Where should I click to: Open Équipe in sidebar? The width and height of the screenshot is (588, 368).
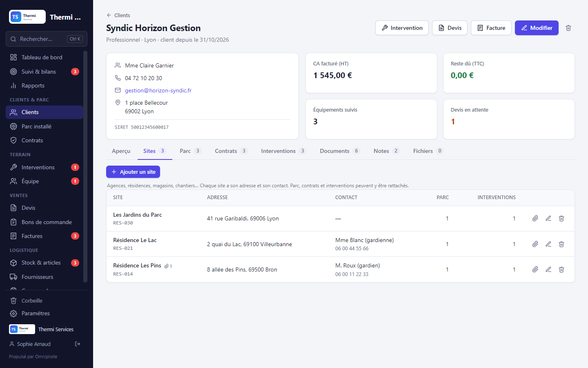click(x=45, y=181)
